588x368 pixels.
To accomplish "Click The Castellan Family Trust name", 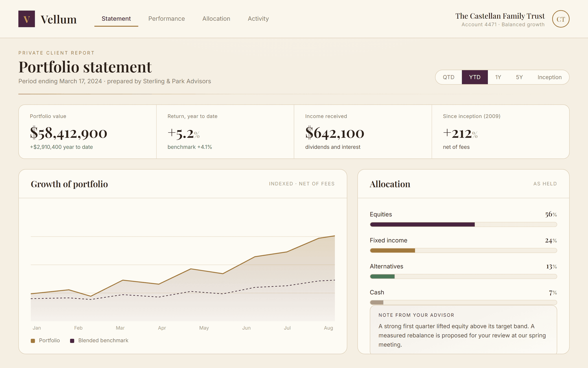I will [500, 16].
